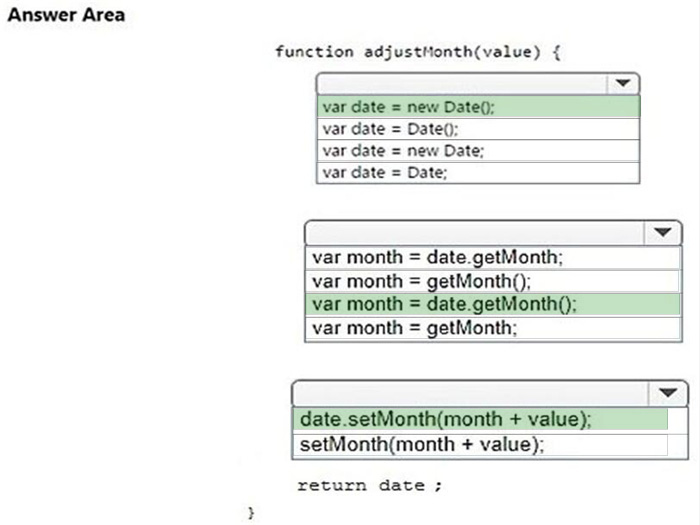This screenshot has height=525, width=700.
Task: Click the first empty combo box field
Action: [x=462, y=83]
